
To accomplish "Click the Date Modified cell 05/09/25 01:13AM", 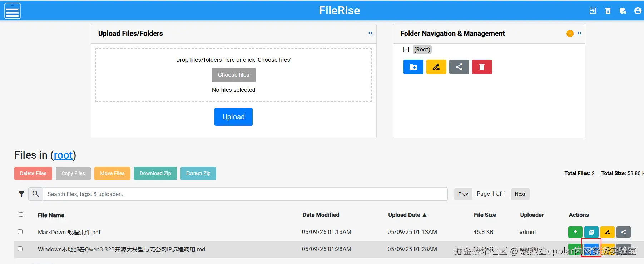I will point(327,232).
